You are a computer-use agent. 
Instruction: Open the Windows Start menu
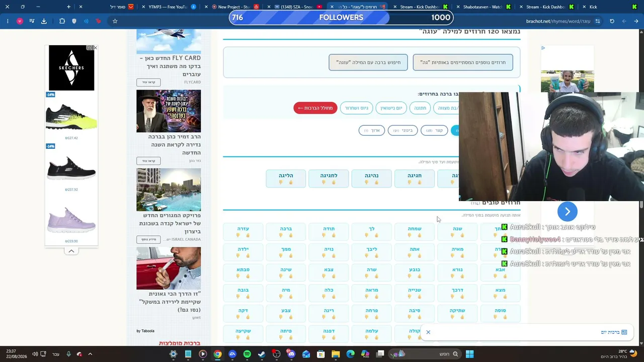click(469, 354)
